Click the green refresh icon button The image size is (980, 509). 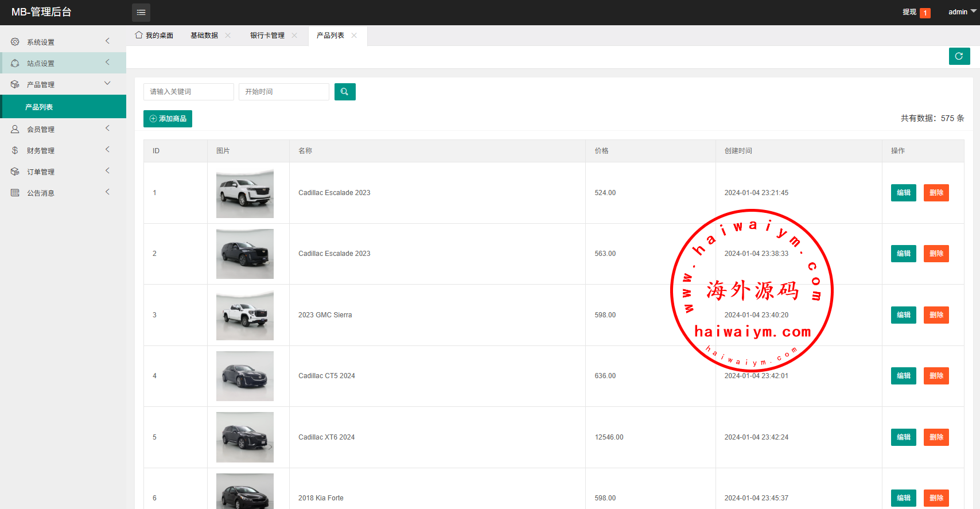coord(959,56)
